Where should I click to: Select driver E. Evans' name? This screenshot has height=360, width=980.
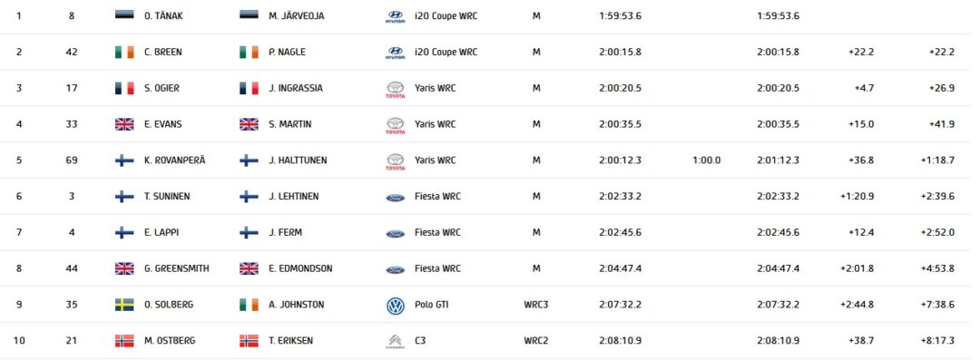(162, 124)
